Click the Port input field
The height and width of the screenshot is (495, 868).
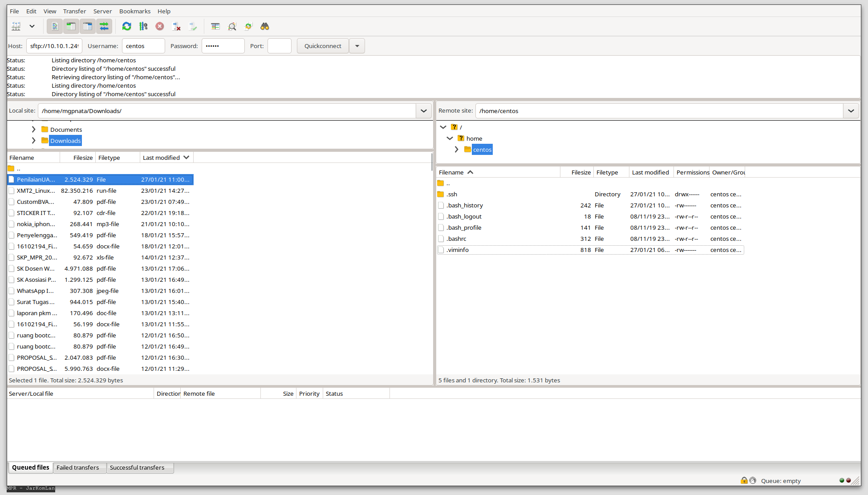[x=280, y=46]
